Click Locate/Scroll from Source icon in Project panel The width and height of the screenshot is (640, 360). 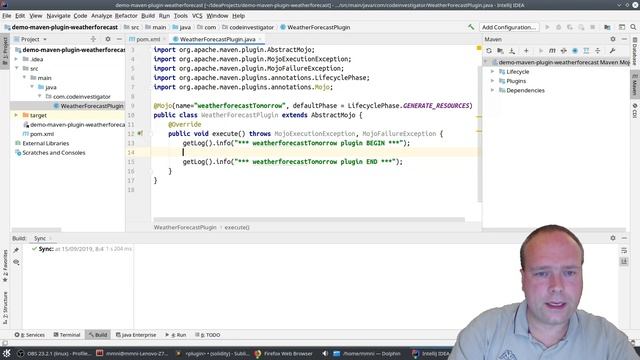click(x=93, y=39)
